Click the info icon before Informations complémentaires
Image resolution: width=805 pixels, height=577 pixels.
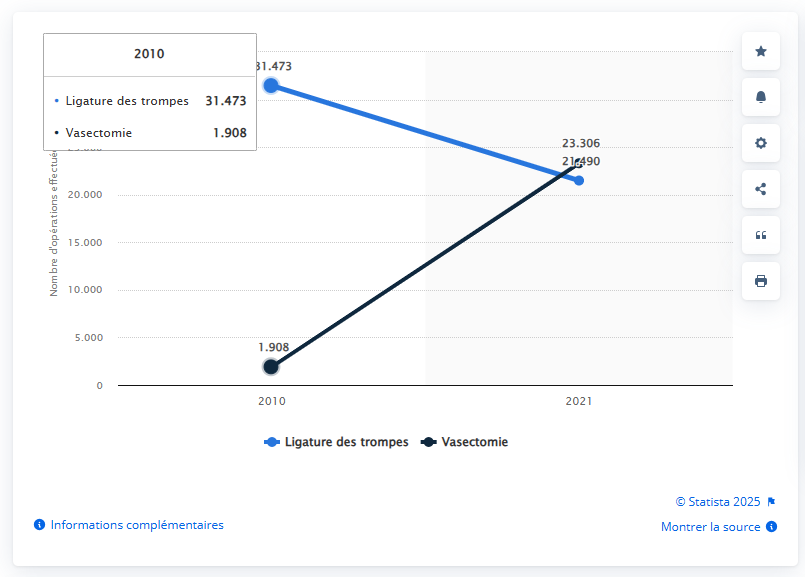tap(40, 525)
